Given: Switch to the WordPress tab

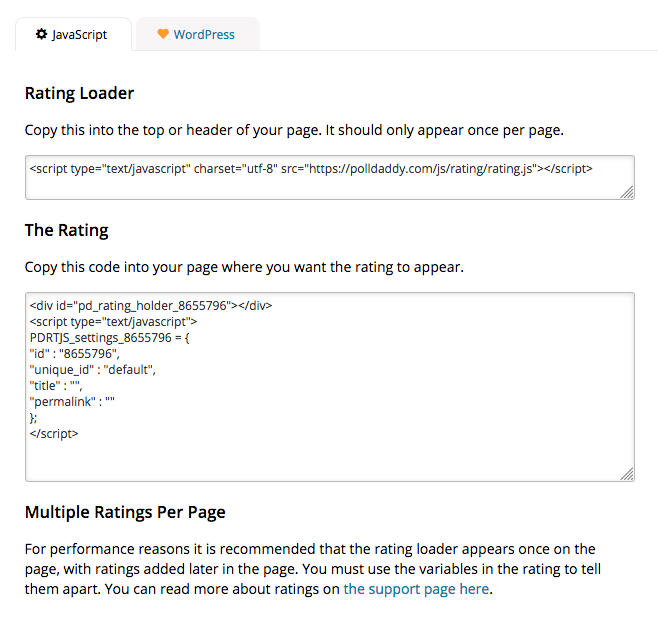Looking at the screenshot, I should click(203, 34).
